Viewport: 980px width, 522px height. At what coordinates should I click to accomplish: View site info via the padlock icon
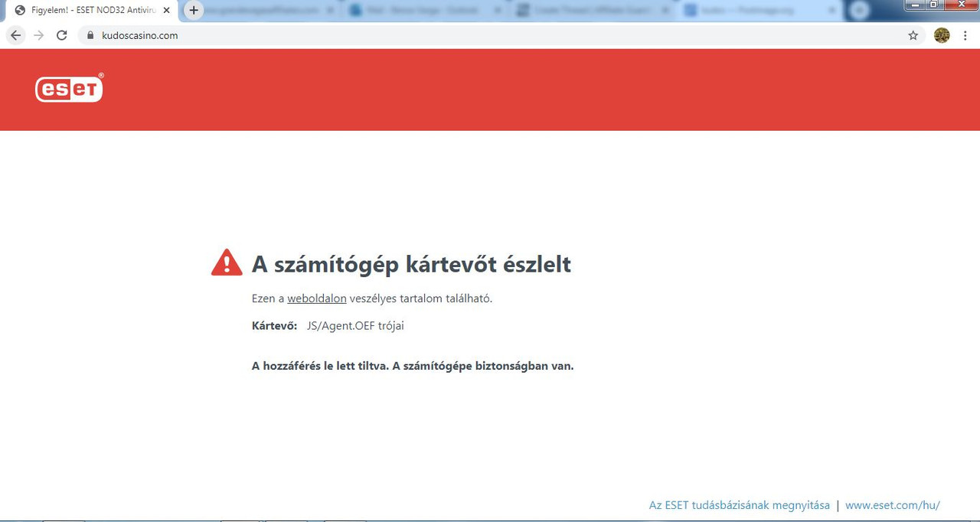click(x=90, y=35)
